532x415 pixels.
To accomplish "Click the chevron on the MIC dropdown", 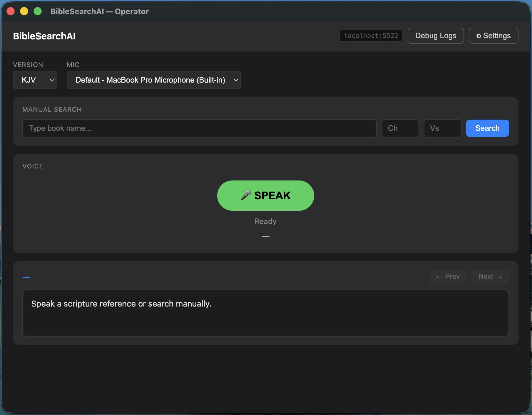I will [235, 80].
